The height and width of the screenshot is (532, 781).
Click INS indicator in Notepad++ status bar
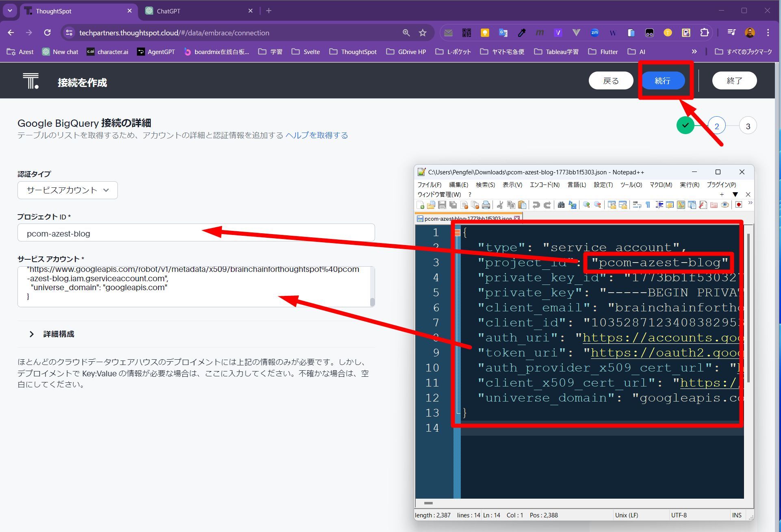tap(737, 515)
